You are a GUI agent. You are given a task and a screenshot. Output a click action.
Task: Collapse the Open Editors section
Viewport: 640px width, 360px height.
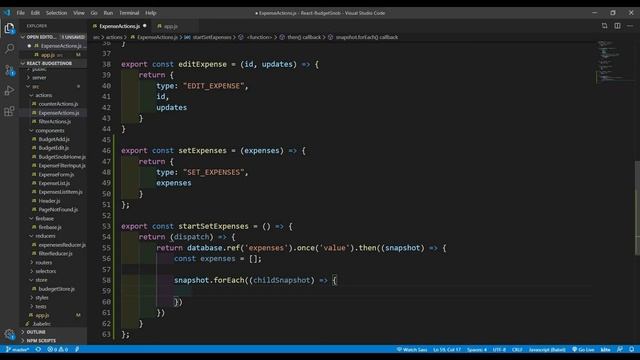[x=23, y=37]
